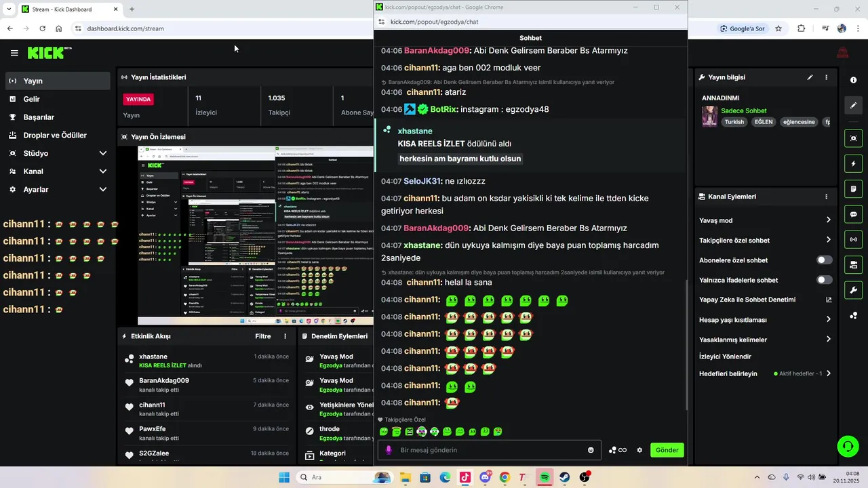Click the green support headset bubble
Screen dimensions: 868x488
(x=848, y=446)
